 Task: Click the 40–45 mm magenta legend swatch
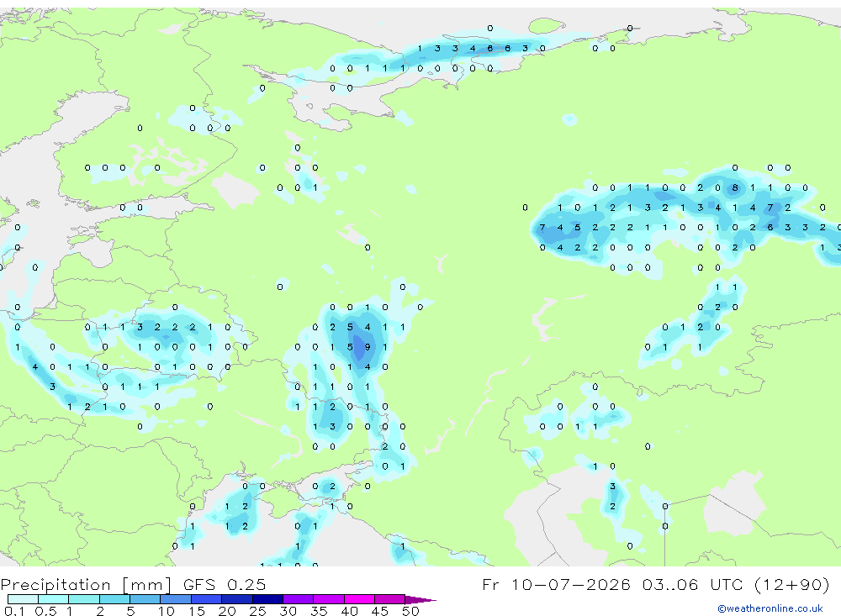point(359,599)
